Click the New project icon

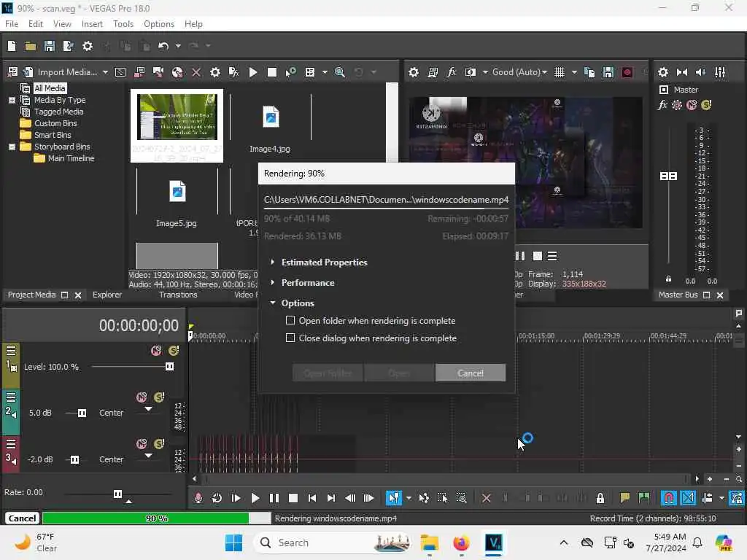pos(12,46)
